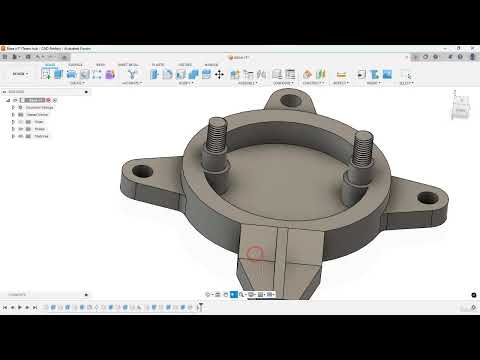Toggle the activate radio button on root component
Screen dimensions: 480x360
pyautogui.click(x=55, y=100)
